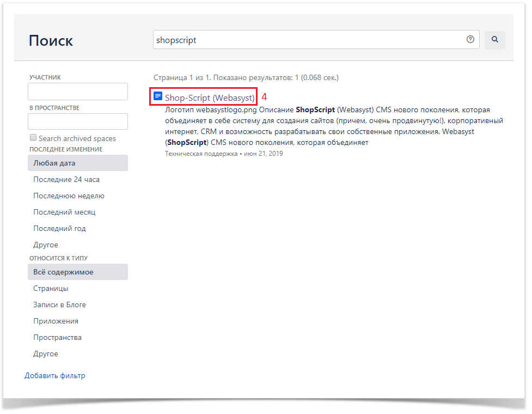Enable Search archived spaces checkbox
This screenshot has width=532, height=414.
[34, 138]
